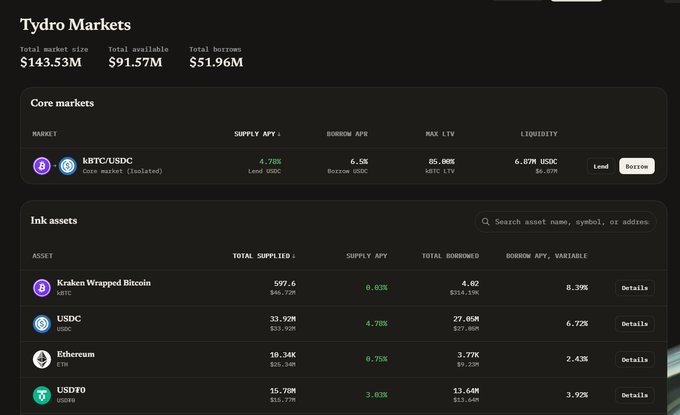This screenshot has height=415, width=680.
Task: Sort Core markets by Borrow APR header
Action: [x=347, y=134]
